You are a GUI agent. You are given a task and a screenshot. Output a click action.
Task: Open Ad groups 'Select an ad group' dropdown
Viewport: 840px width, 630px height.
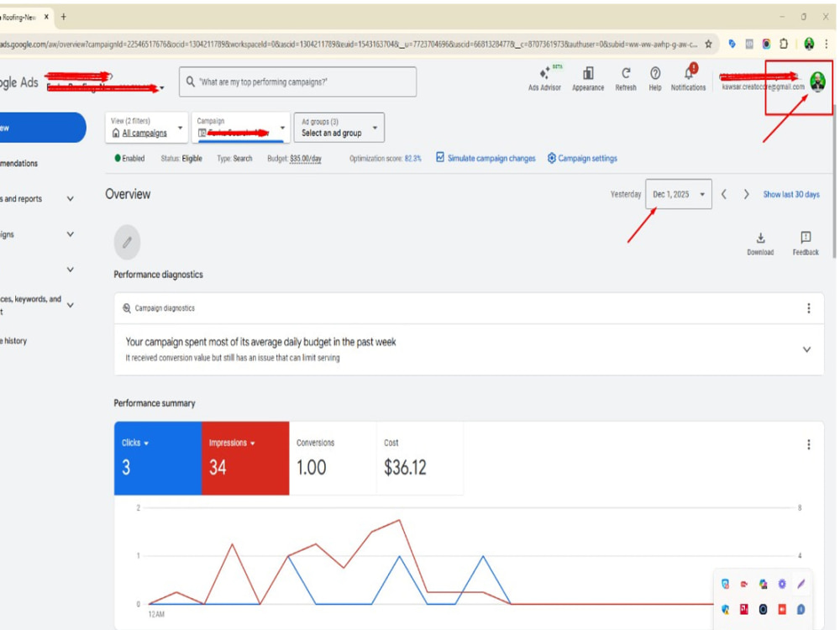coord(339,128)
